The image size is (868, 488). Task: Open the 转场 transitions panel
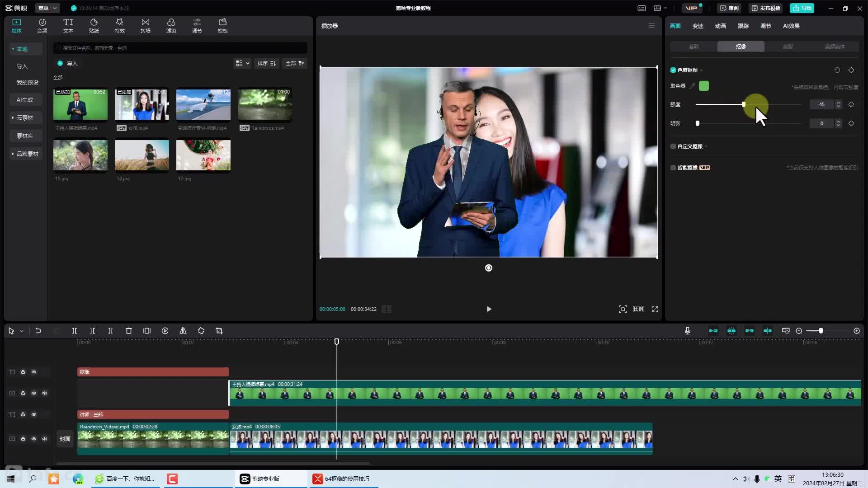145,26
